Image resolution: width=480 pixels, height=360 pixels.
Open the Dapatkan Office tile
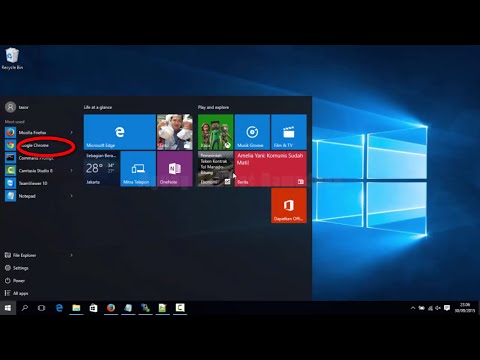pos(289,205)
